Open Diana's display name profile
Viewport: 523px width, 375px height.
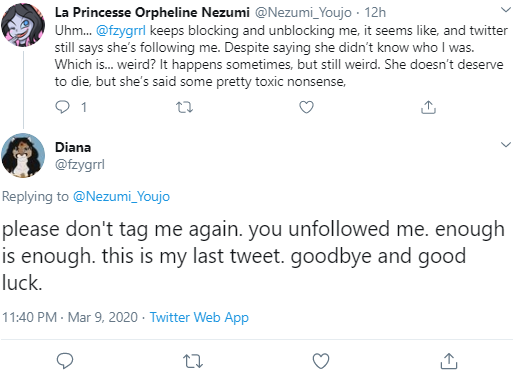[x=73, y=147]
